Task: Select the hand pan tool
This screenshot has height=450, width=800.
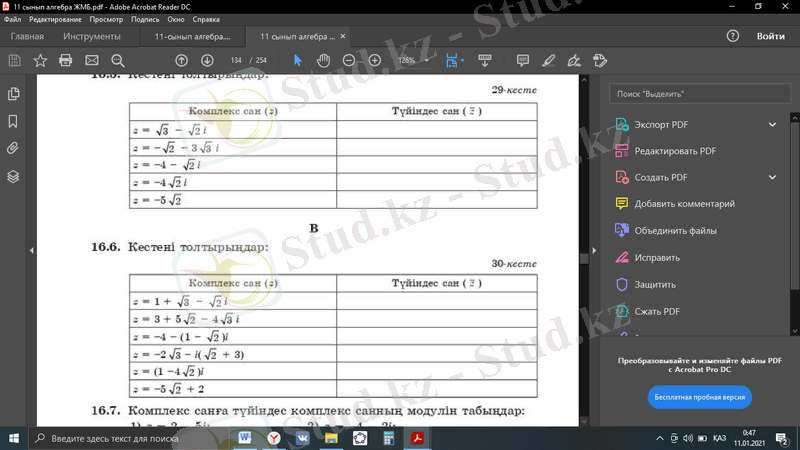Action: coord(323,60)
